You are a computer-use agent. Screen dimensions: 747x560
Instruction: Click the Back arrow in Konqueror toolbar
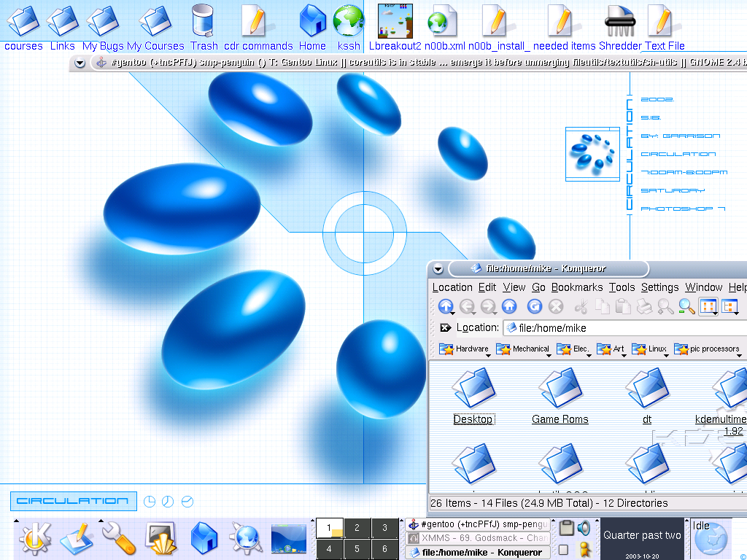click(467, 306)
